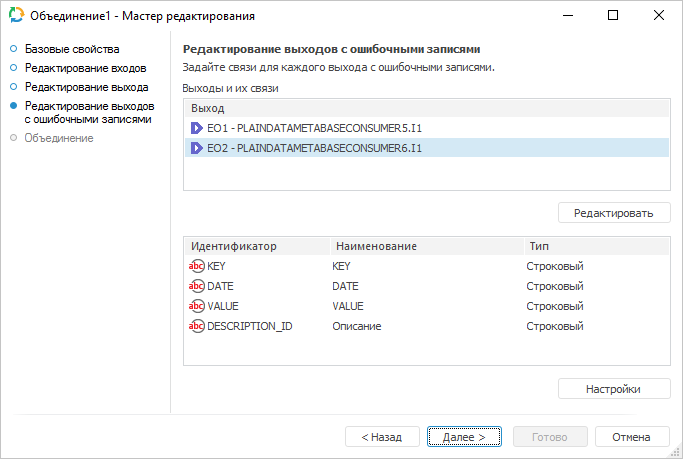This screenshot has height=459, width=683.
Task: Go back with the Назад button
Action: 382,437
